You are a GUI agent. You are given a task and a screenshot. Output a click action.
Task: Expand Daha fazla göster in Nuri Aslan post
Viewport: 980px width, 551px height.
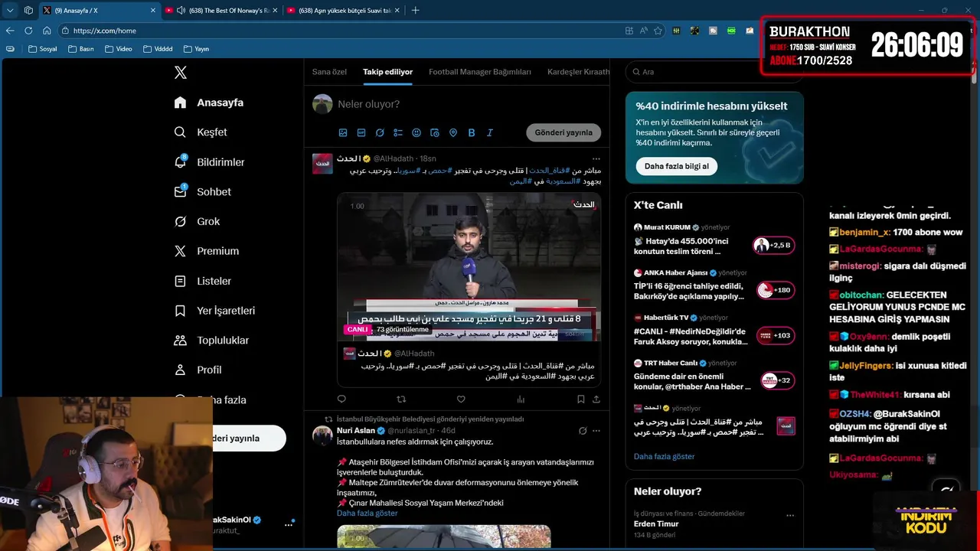[x=367, y=514]
